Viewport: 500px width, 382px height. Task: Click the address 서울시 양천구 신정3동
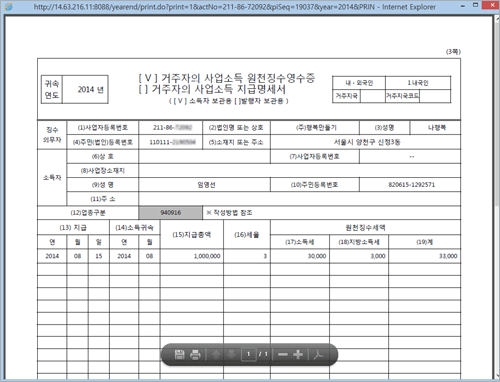click(x=367, y=142)
